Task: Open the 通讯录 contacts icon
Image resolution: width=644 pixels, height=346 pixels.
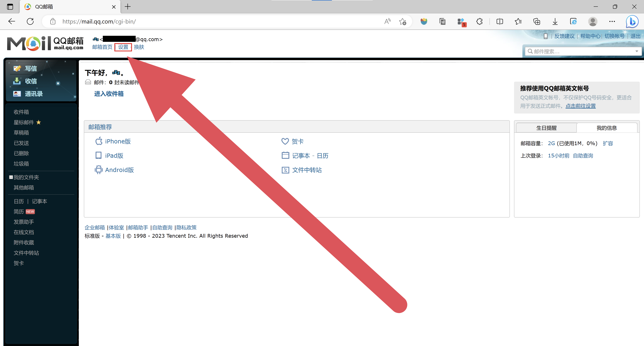Action: pyautogui.click(x=17, y=94)
